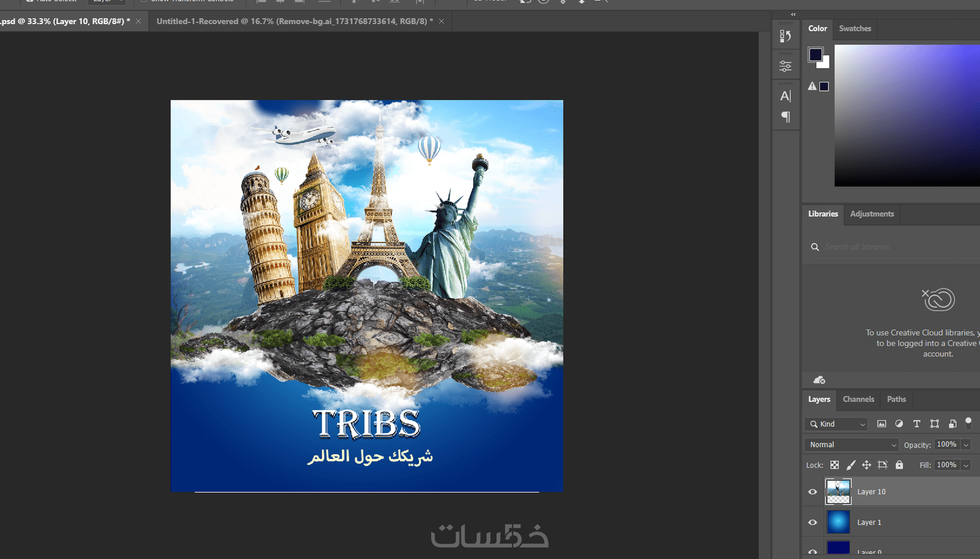Collapse the panels with the double-arrow
The width and height of the screenshot is (980, 559).
[793, 14]
